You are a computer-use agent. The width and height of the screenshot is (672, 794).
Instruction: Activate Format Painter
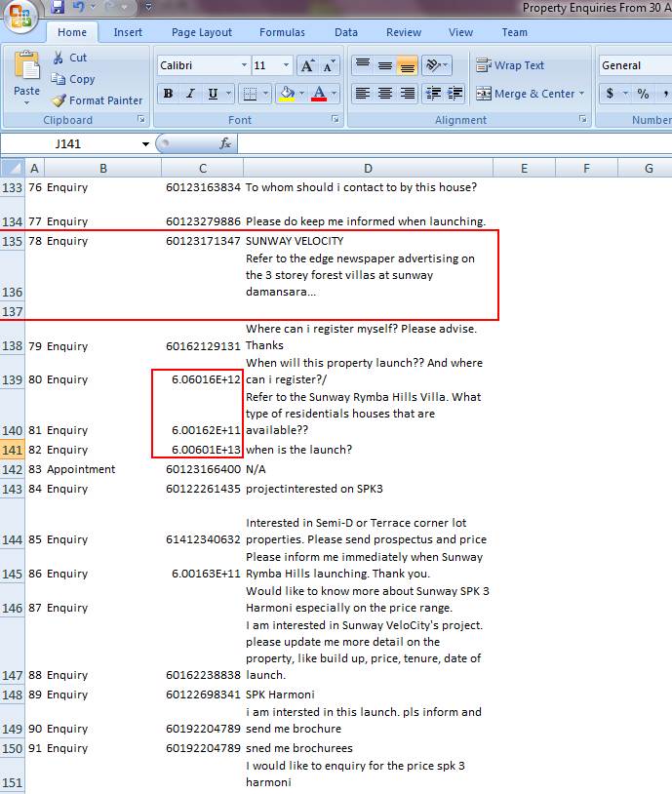tap(98, 100)
